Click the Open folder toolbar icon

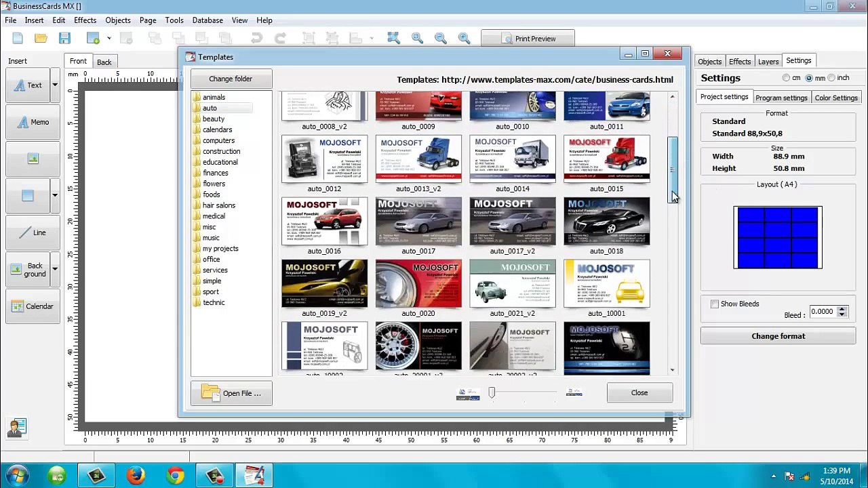click(41, 39)
